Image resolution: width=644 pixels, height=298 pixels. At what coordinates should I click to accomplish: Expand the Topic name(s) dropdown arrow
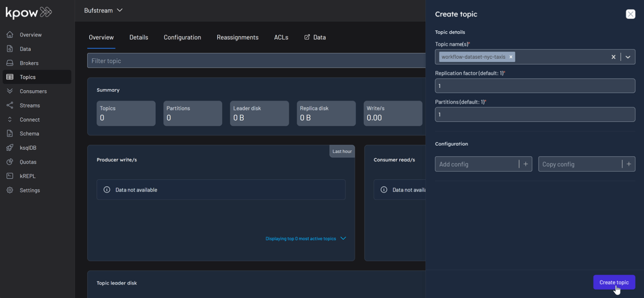click(628, 57)
